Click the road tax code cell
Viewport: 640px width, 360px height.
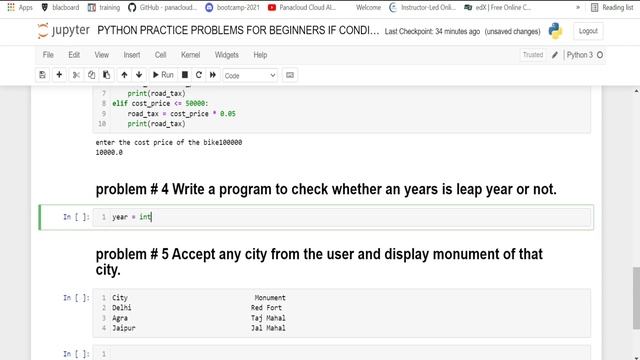point(342,109)
